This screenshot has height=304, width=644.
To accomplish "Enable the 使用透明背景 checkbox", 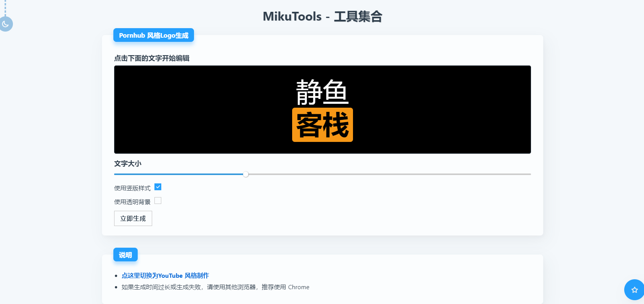I will 158,201.
